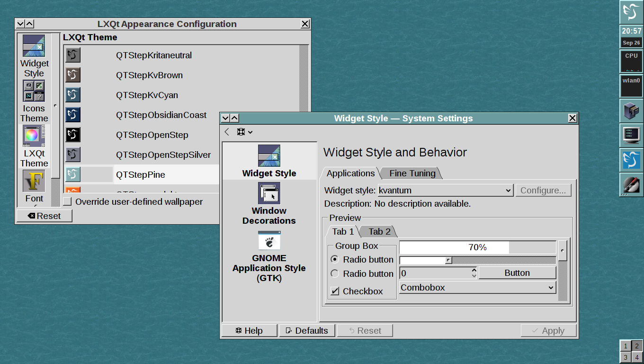Open Widget Style in LXQt Appearance sidebar
644x364 pixels.
coord(34,56)
